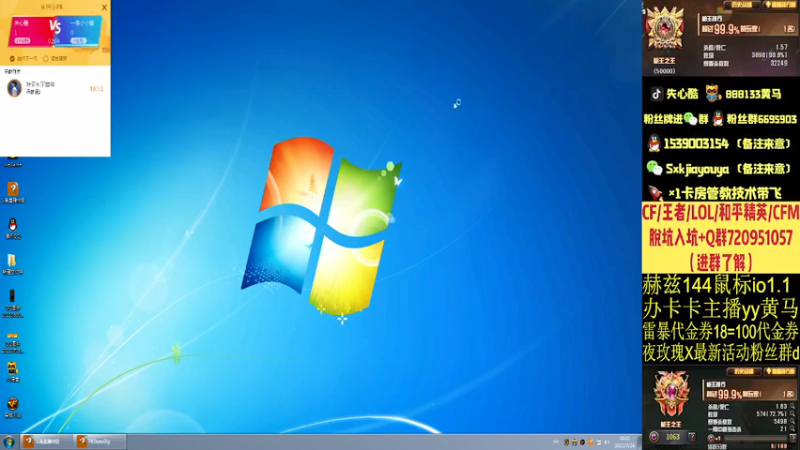Open the small yellow bar desktop file icon
The image size is (800, 450).
coord(12,336)
